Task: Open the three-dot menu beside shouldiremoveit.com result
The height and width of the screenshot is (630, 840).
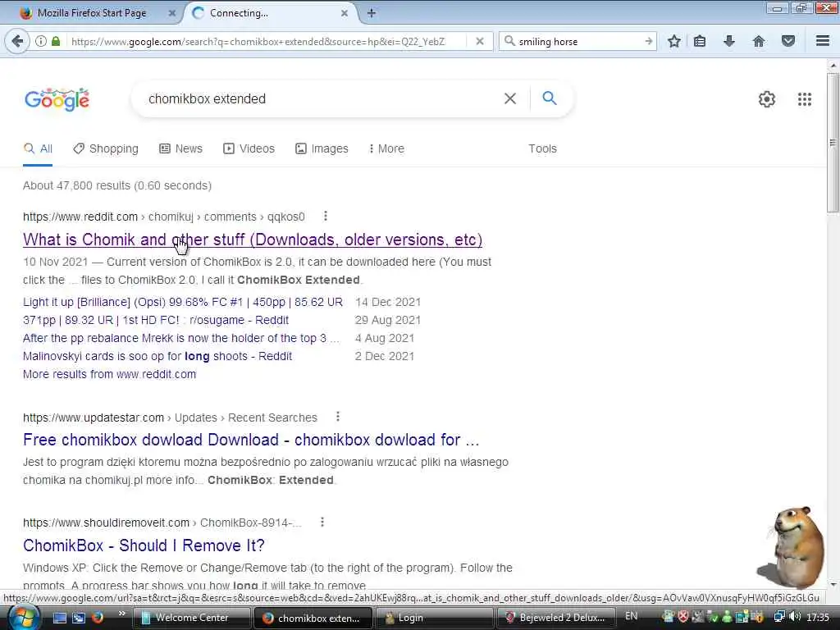Action: tap(322, 522)
